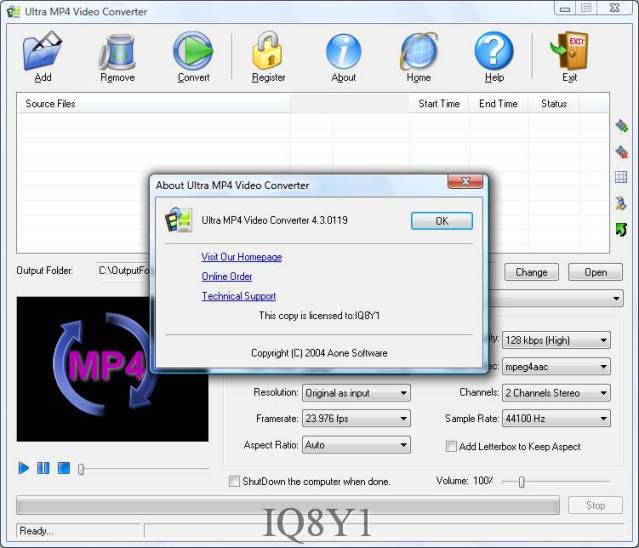Click the Output Folder path field
The image size is (639, 548).
tap(123, 271)
